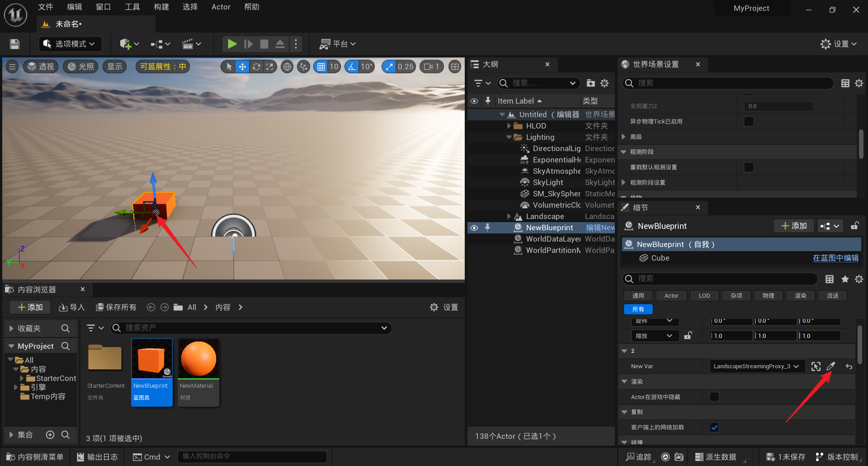Screen dimensions: 868x466
Task: Expand the Landscape item in outliner
Action: tap(509, 216)
